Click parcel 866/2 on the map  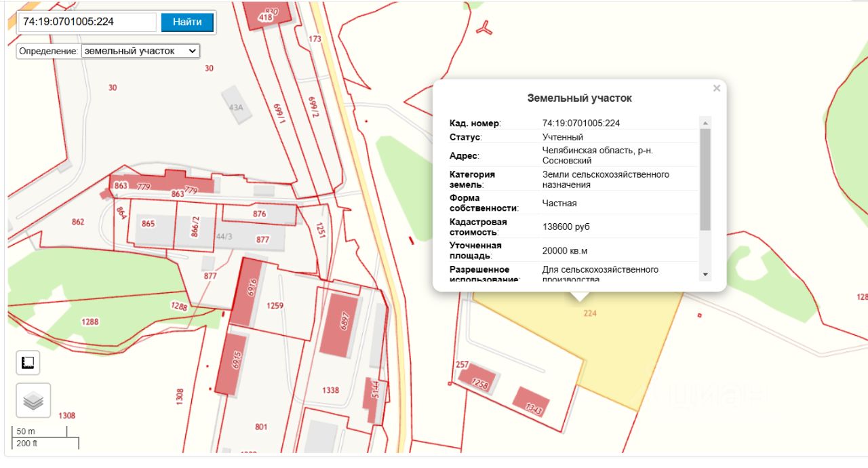click(195, 225)
